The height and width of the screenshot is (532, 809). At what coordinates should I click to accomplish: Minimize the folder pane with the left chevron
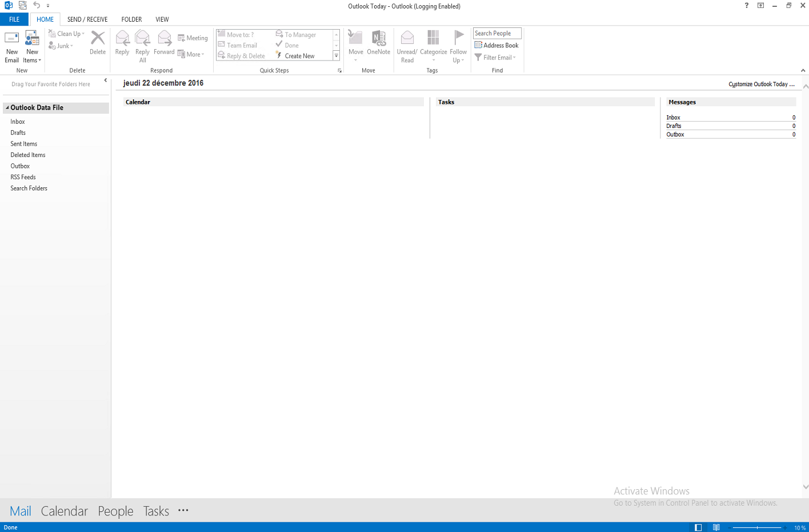click(x=105, y=80)
